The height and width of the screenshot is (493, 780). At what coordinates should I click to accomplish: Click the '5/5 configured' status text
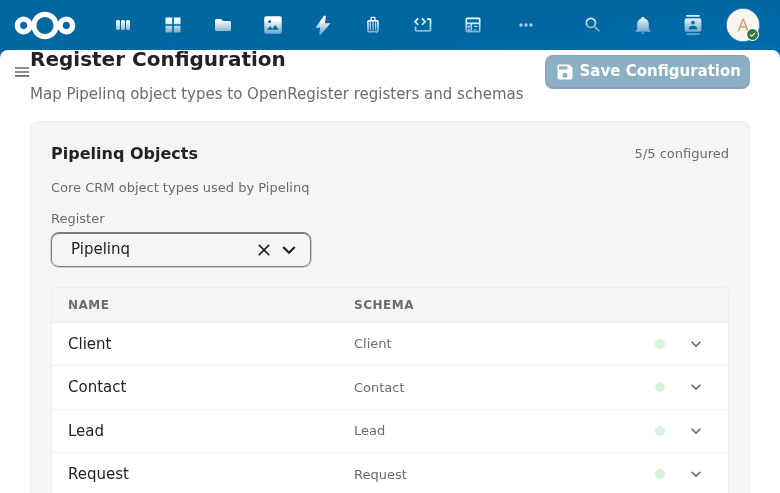coord(681,154)
